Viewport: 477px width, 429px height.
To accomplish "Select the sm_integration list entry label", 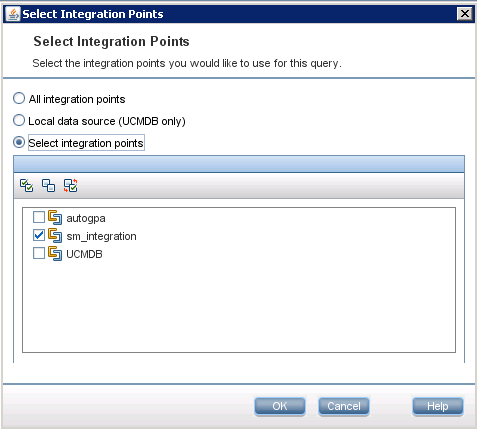I will (x=101, y=236).
